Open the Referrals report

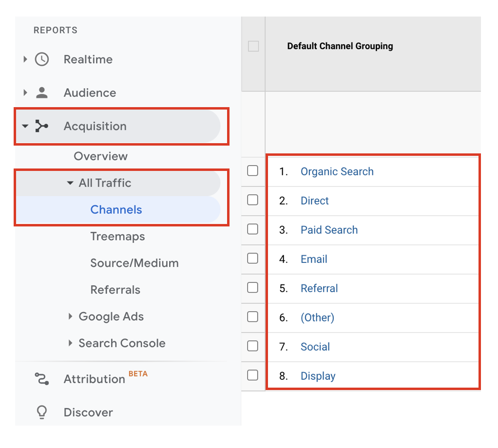pyautogui.click(x=115, y=290)
